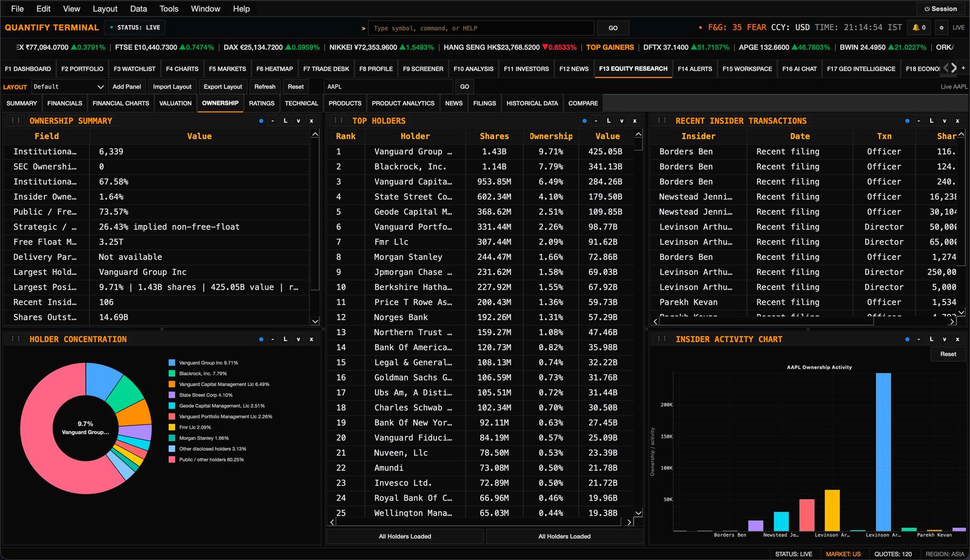The height and width of the screenshot is (560, 970).
Task: Click the Insider Activity Chart blue dot
Action: click(x=908, y=339)
